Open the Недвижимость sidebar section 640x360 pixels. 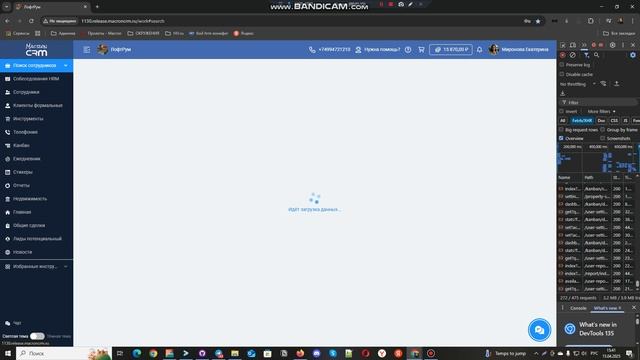(36, 199)
